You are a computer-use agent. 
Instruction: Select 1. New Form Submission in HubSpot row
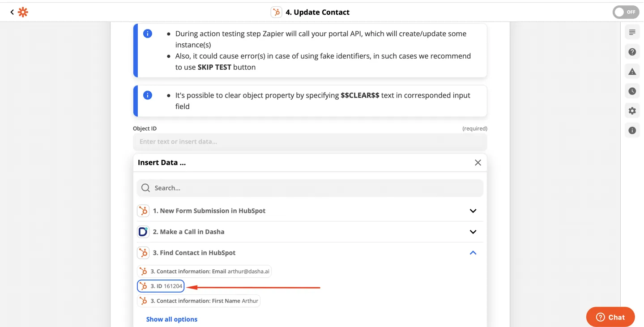[x=310, y=211]
